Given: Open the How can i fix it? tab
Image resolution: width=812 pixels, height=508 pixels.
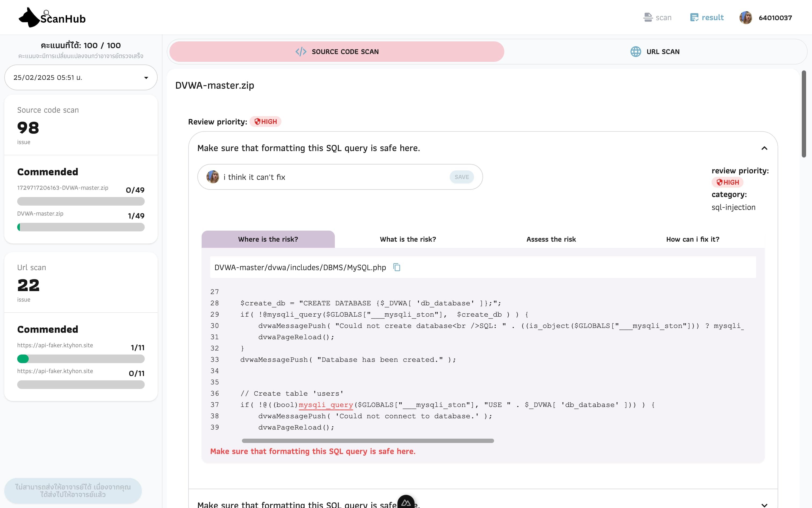Looking at the screenshot, I should pos(693,239).
